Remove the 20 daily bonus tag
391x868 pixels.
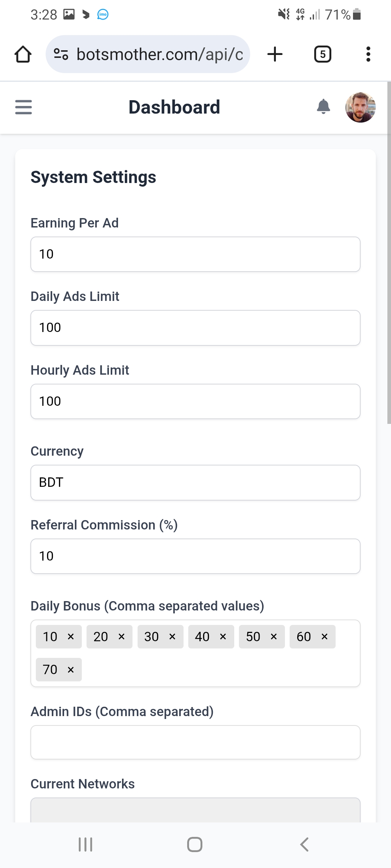[x=122, y=637]
